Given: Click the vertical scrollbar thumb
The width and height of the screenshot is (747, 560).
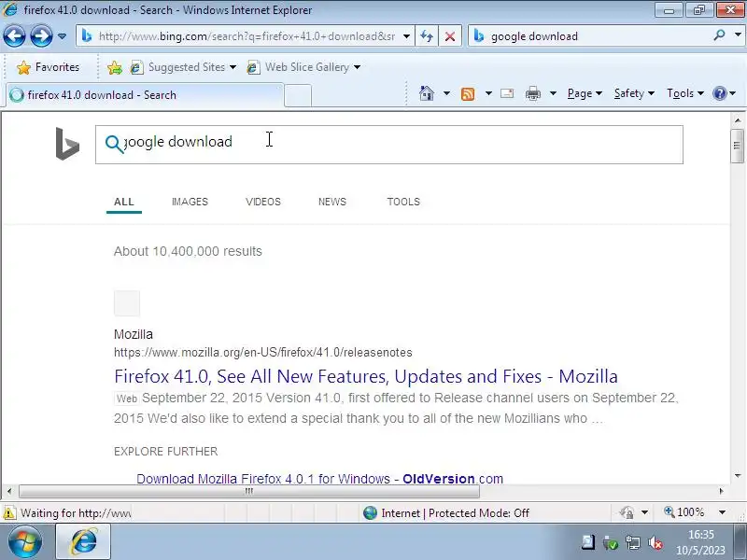Looking at the screenshot, I should (738, 147).
